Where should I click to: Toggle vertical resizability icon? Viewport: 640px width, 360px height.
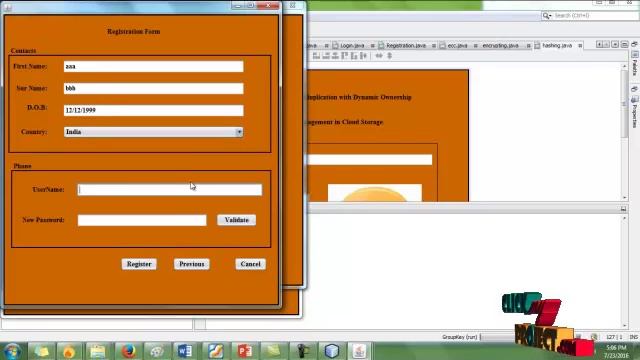tap(389, 56)
